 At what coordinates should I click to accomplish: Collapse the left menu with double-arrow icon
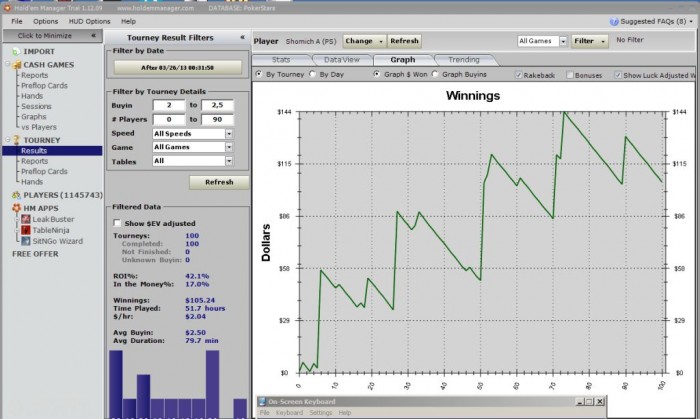pyautogui.click(x=93, y=36)
